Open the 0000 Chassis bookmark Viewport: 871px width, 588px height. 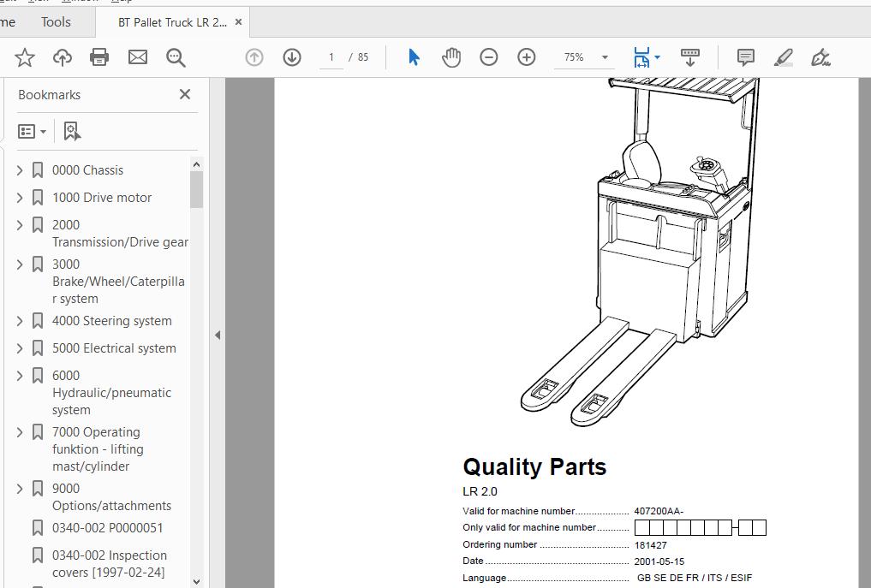(x=87, y=170)
